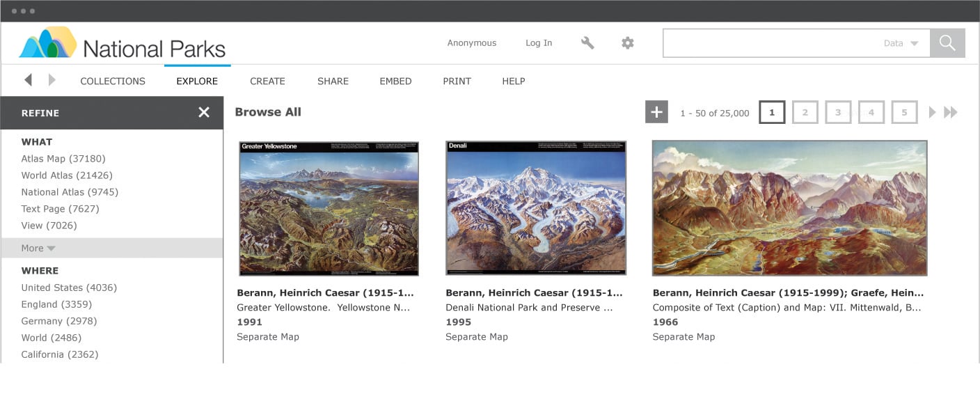This screenshot has width=980, height=401.
Task: Open the Share tab
Action: (x=333, y=81)
